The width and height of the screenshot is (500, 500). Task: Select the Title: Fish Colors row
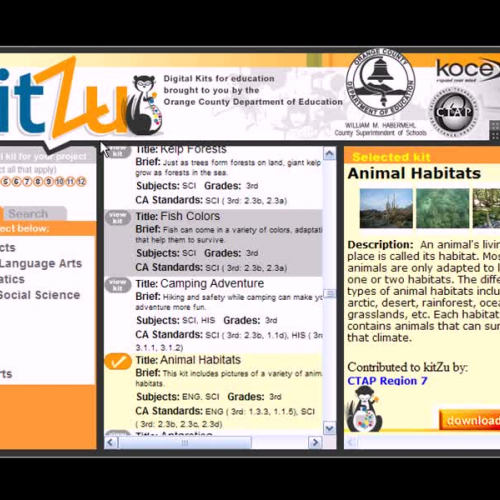[213, 243]
